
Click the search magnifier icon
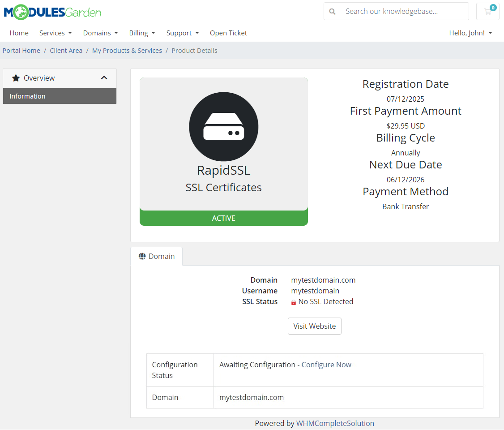point(332,11)
